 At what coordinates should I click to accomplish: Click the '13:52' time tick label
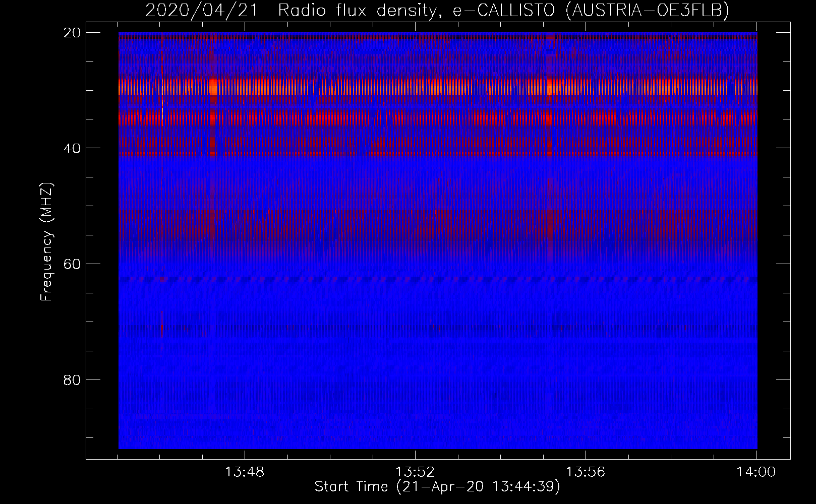coord(415,472)
